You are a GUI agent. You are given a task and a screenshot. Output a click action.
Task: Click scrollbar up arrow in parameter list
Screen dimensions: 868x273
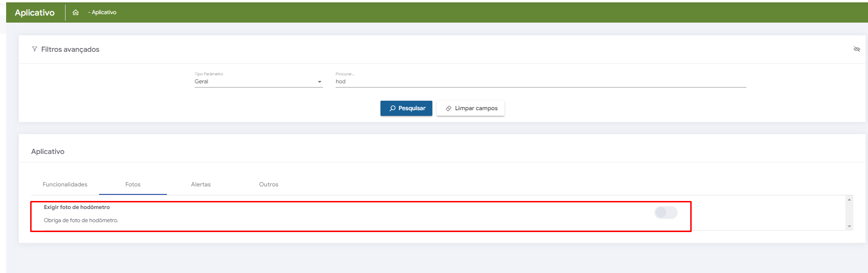(849, 200)
